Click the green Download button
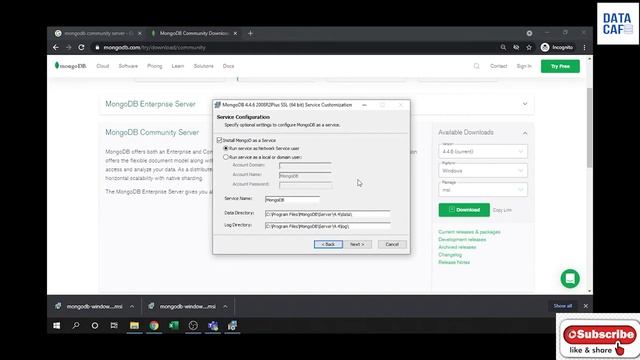The width and height of the screenshot is (640, 360). click(x=464, y=210)
